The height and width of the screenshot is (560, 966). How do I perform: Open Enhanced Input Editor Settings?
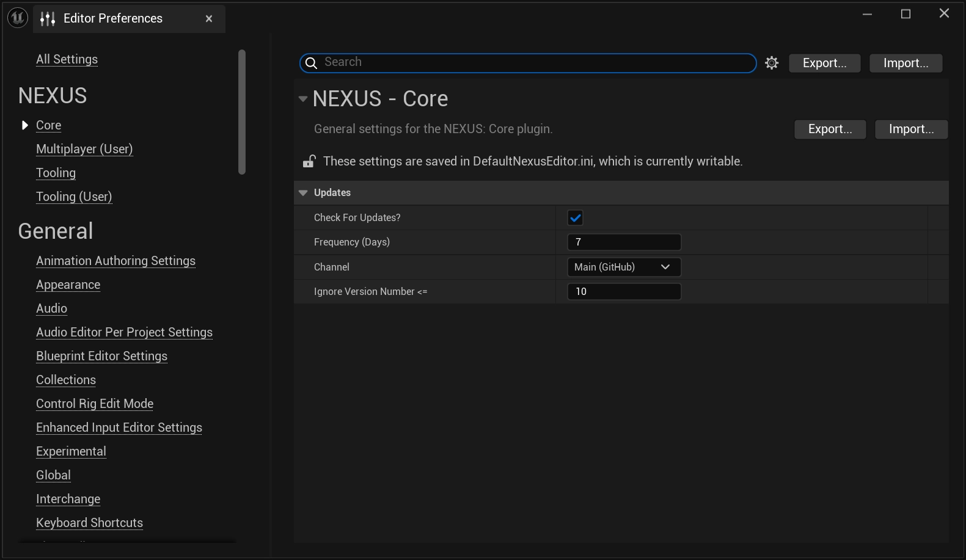[x=119, y=427]
